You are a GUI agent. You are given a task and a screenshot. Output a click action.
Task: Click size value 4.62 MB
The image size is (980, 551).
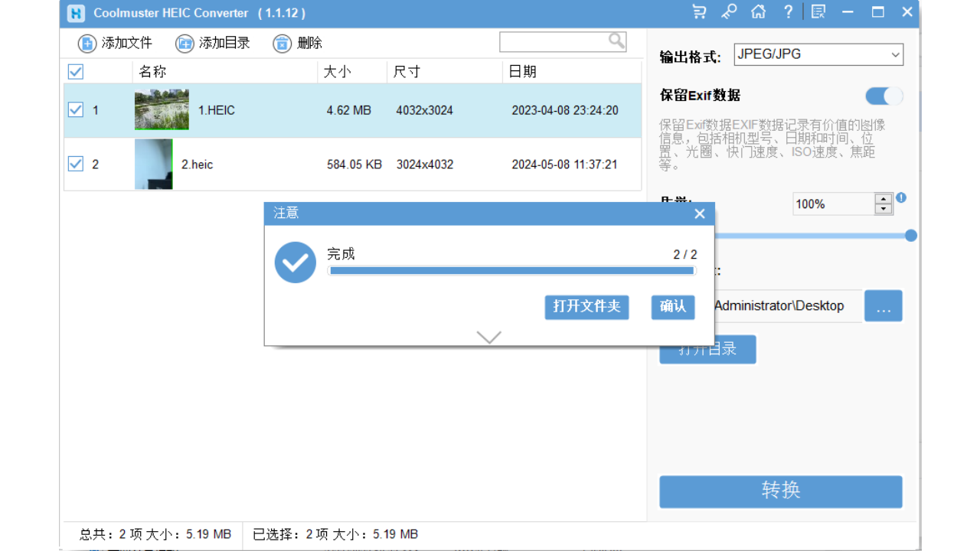[348, 110]
